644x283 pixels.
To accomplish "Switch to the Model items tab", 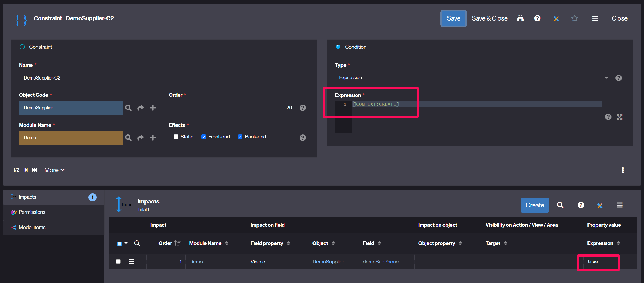I will (x=32, y=228).
